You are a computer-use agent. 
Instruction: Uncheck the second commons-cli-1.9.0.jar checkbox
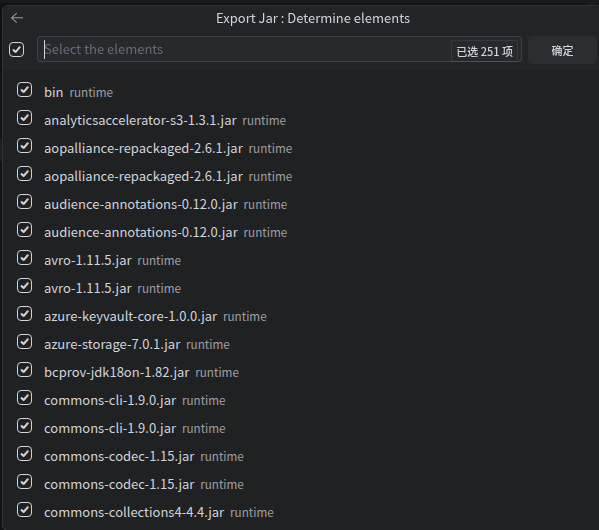tap(24, 426)
